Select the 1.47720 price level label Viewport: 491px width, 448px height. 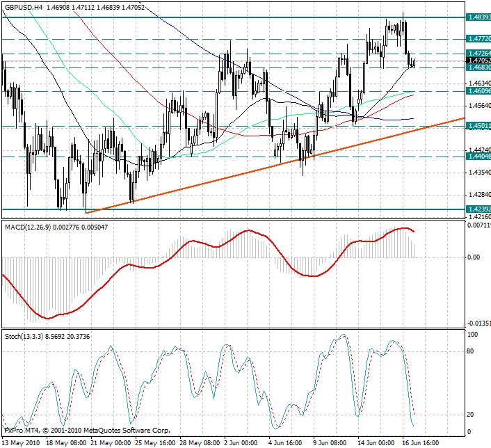click(x=478, y=39)
